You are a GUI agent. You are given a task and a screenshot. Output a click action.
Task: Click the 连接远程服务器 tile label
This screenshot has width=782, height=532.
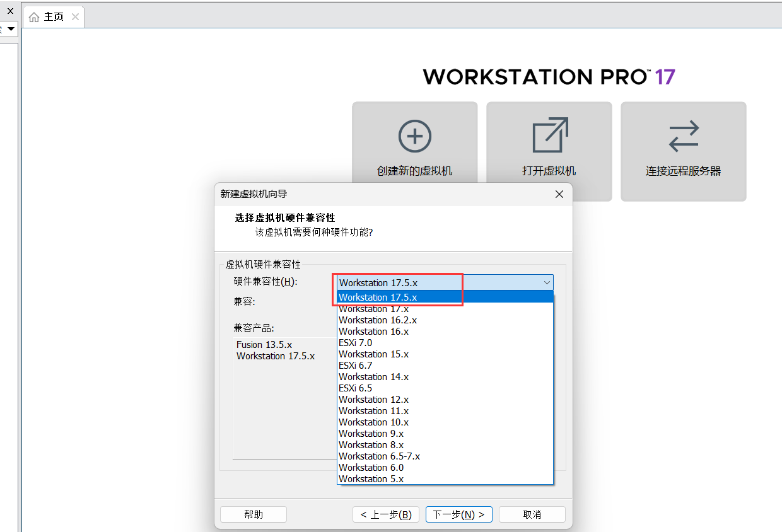pos(683,171)
